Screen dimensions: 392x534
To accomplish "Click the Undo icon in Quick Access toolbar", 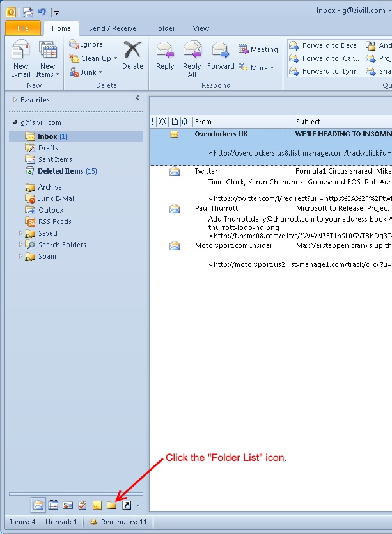I will coord(42,12).
